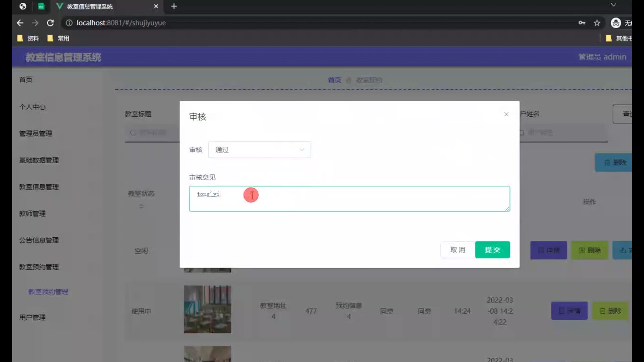Click inside the 审核意见 text area
The width and height of the screenshot is (644, 362).
349,199
